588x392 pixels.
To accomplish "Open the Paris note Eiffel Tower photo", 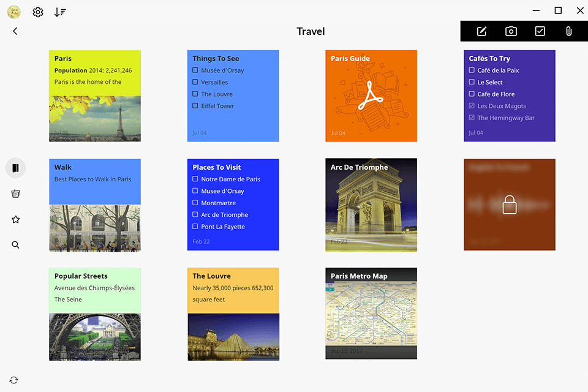I will coord(95,119).
